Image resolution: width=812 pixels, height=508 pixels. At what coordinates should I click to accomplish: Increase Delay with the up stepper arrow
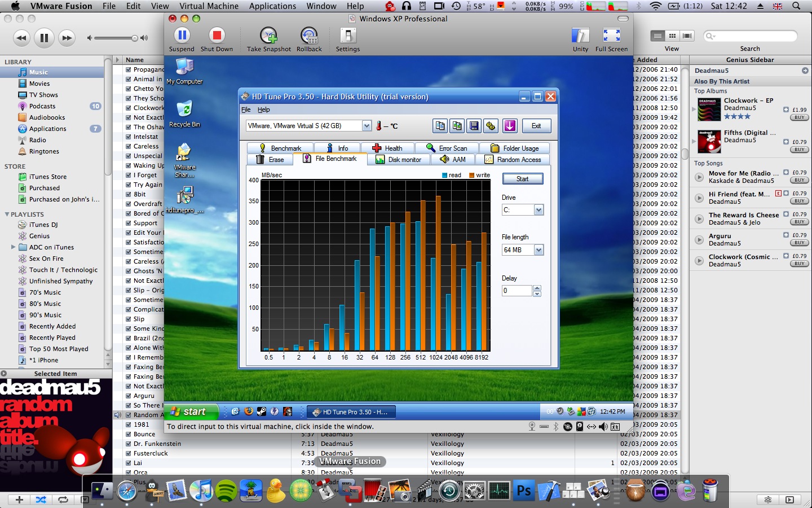[537, 288]
